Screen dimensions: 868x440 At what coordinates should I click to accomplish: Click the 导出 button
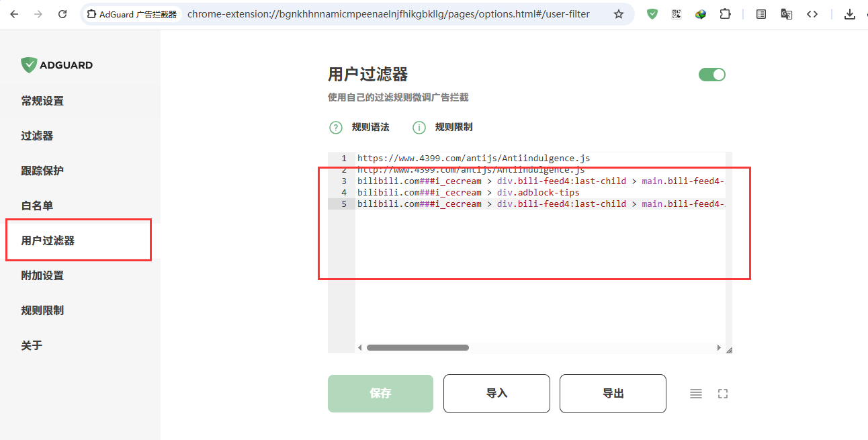613,394
